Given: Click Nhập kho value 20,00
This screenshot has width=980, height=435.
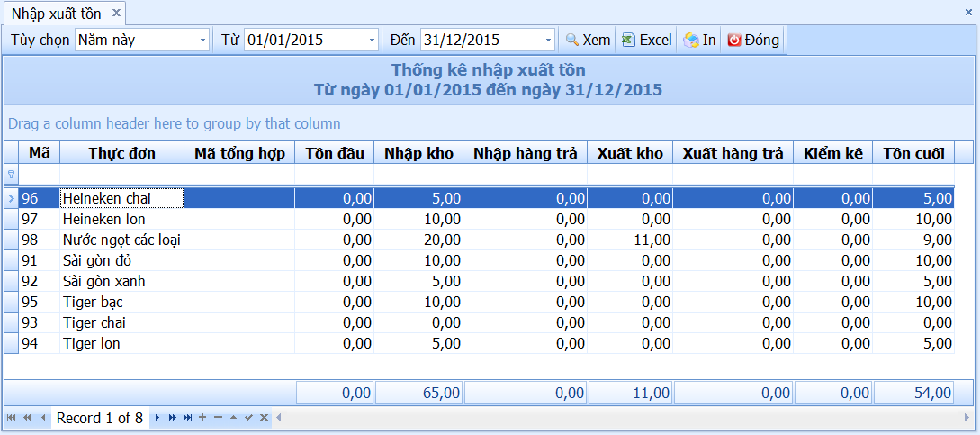Looking at the screenshot, I should (x=418, y=240).
